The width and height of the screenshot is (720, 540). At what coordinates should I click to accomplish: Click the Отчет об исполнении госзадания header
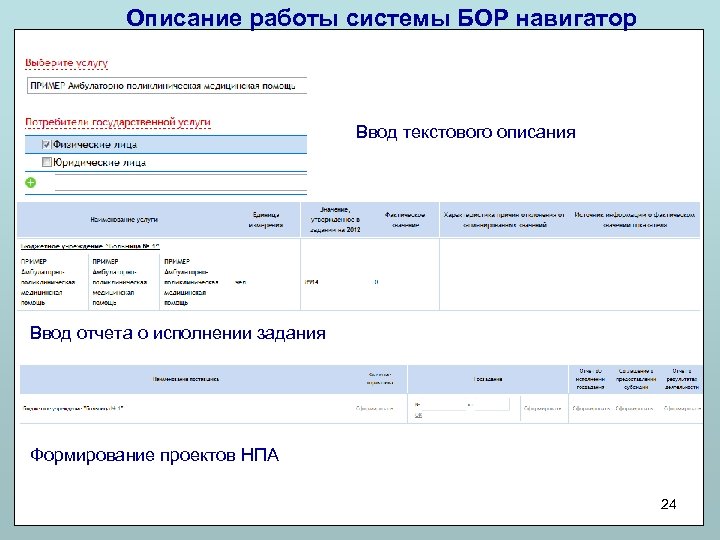click(x=591, y=379)
